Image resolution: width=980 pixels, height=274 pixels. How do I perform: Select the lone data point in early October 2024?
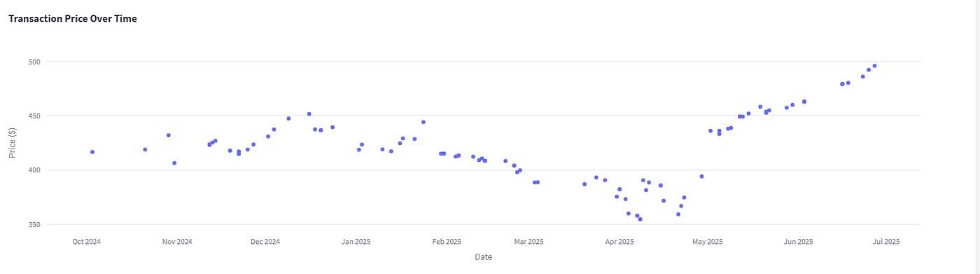(92, 152)
